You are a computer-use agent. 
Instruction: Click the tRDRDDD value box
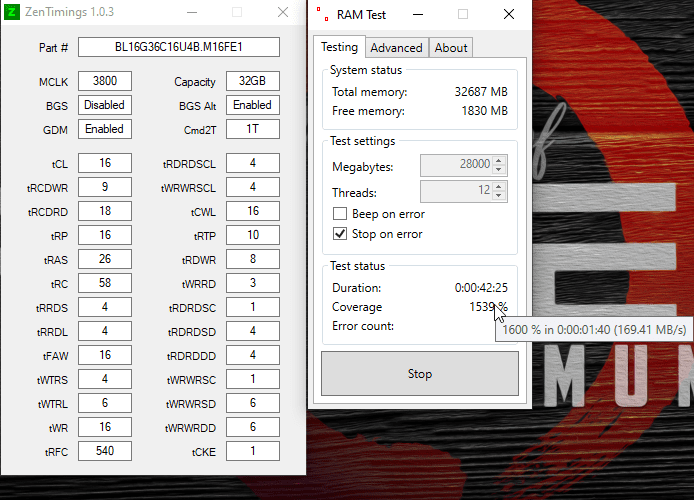[x=253, y=355]
